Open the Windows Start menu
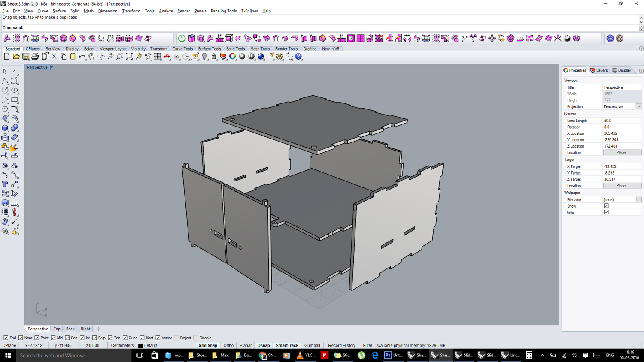This screenshot has height=362, width=644. 8,356
